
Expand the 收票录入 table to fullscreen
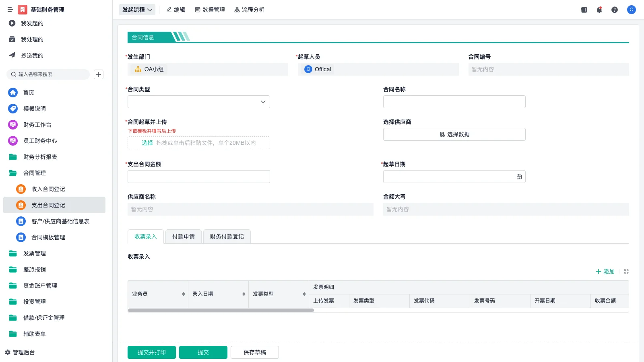(x=626, y=271)
